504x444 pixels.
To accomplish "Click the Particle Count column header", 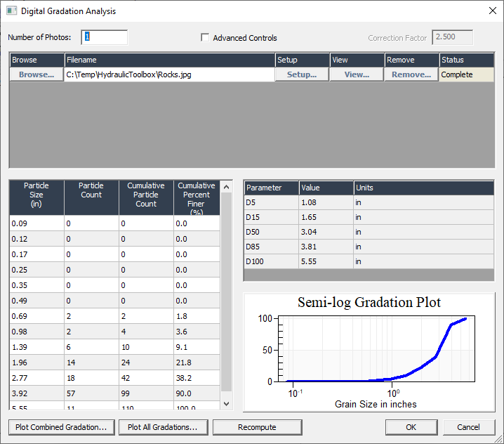I will [91, 198].
